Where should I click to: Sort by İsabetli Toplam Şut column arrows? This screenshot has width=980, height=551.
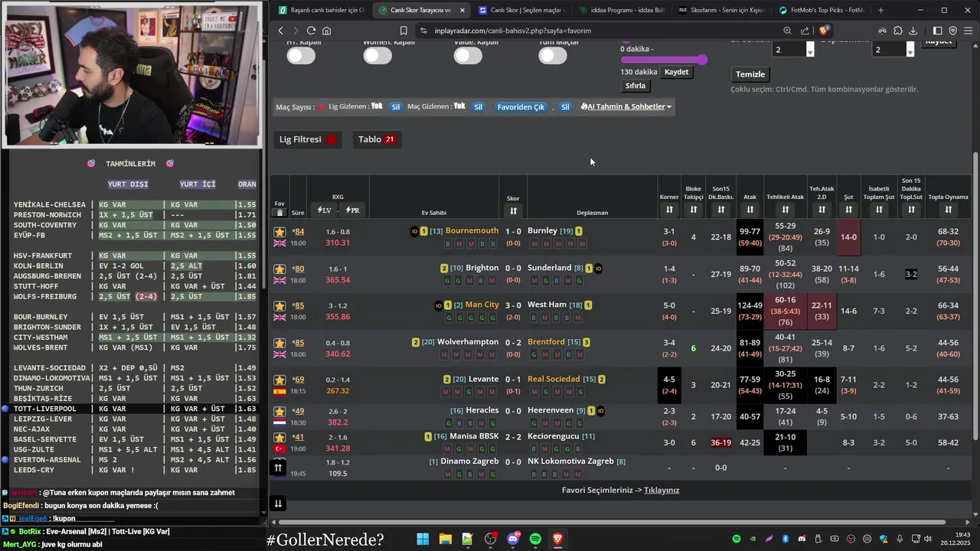pos(879,210)
